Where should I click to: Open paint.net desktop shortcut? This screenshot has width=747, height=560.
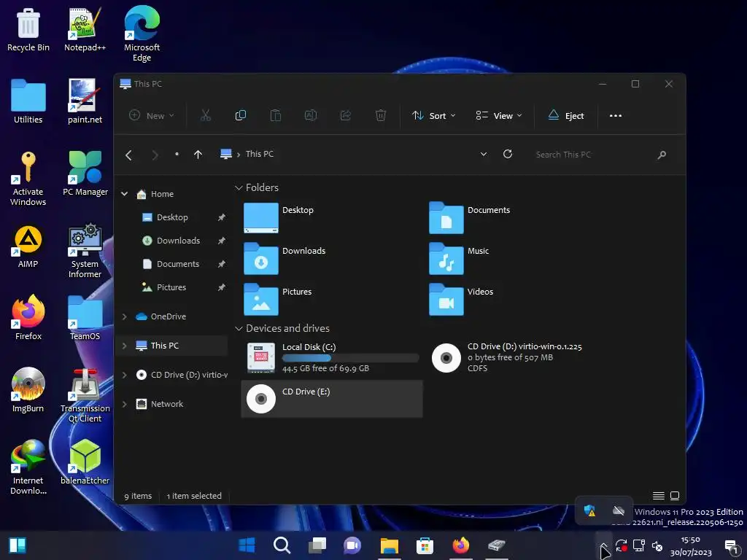[x=85, y=101]
